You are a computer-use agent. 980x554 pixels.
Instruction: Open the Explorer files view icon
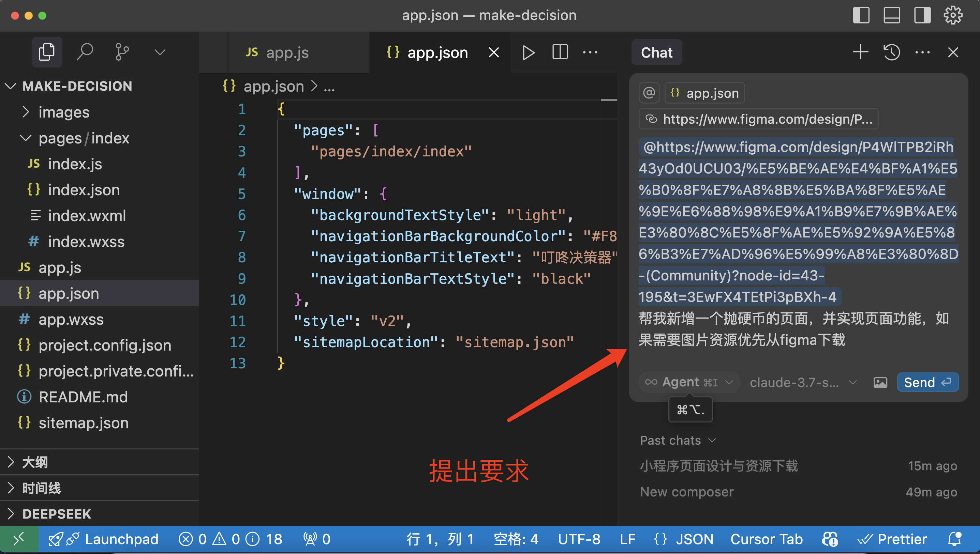click(x=47, y=52)
